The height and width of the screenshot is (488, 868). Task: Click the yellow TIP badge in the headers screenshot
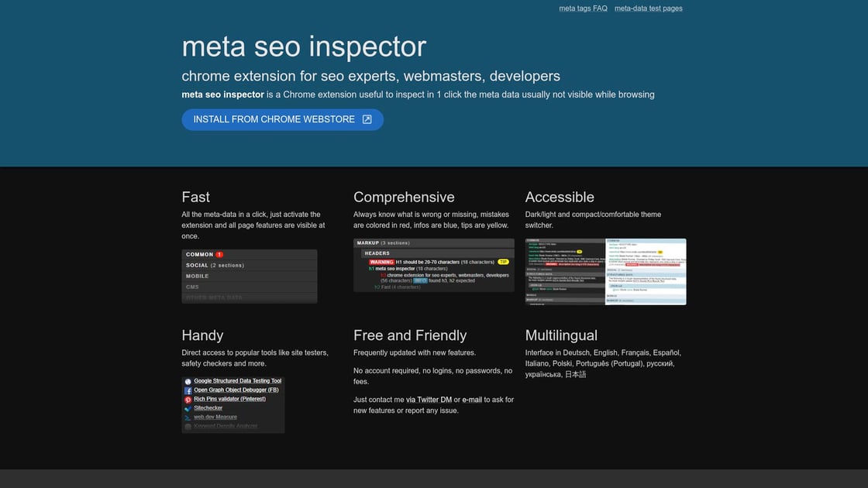(503, 262)
